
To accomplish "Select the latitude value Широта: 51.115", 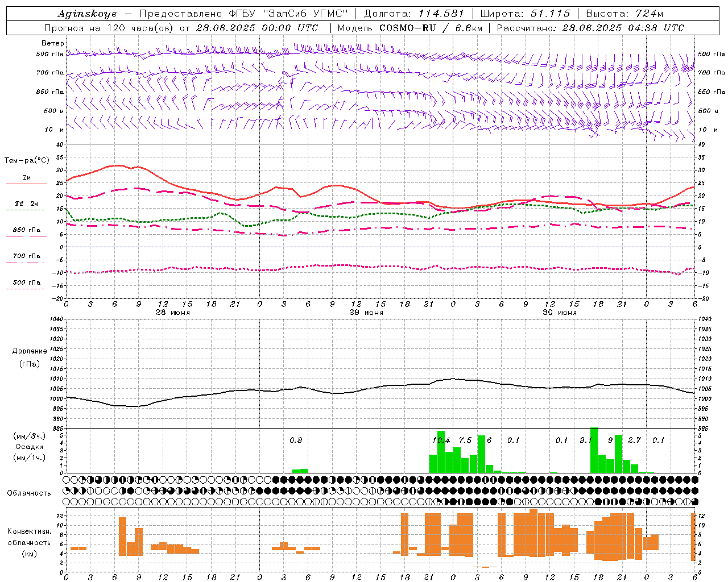I will click(525, 14).
